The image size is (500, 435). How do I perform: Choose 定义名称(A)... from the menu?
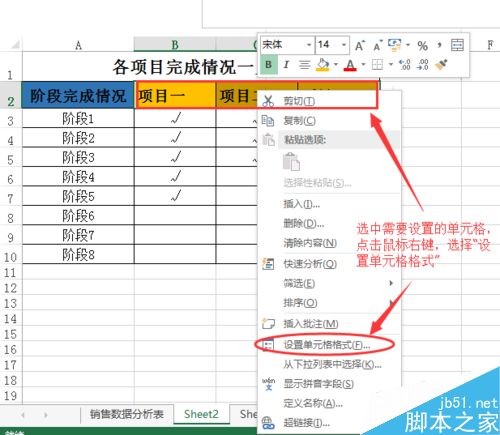click(330, 403)
